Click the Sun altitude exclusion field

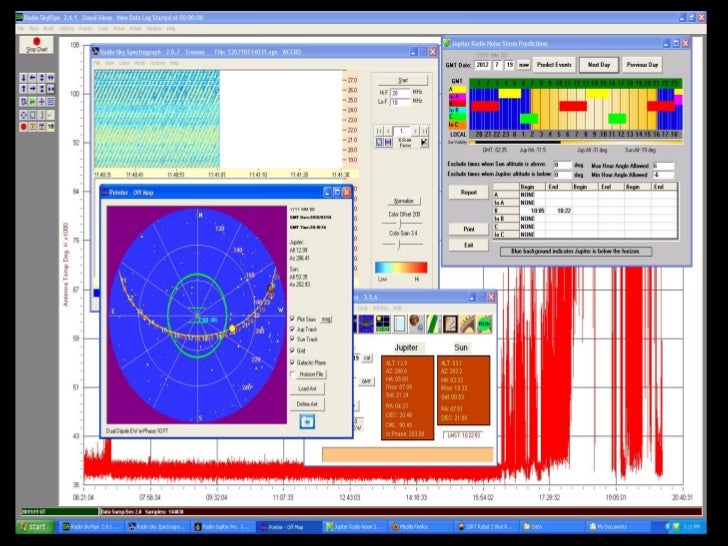(562, 165)
